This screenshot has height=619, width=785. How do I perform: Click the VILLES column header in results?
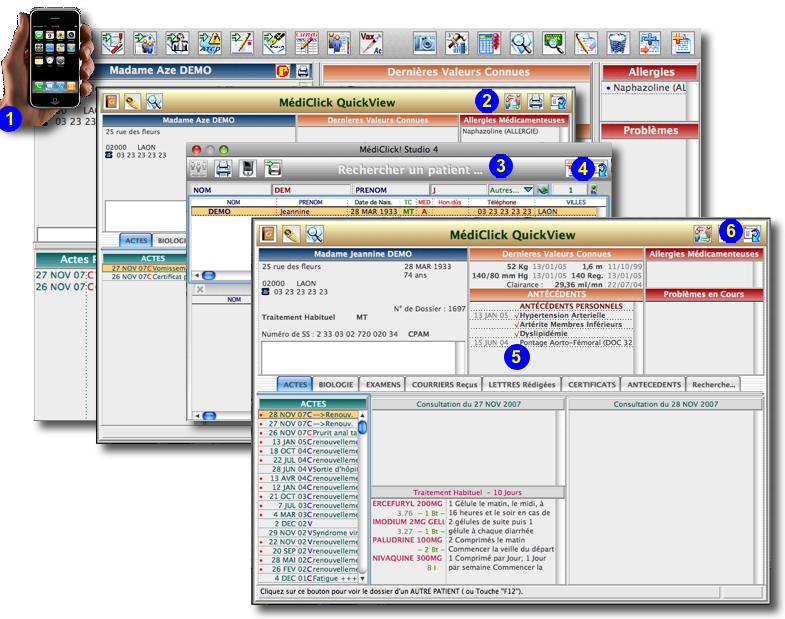(576, 202)
